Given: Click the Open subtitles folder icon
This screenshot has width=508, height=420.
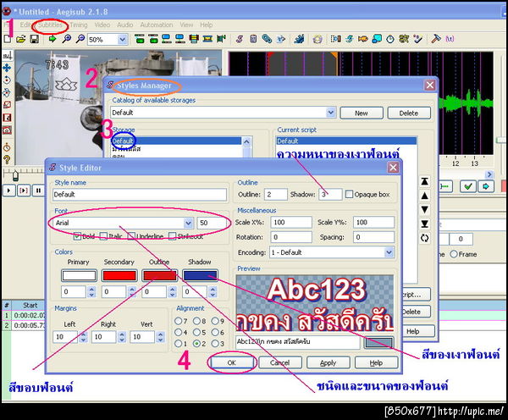Looking at the screenshot, I should click(20, 39).
